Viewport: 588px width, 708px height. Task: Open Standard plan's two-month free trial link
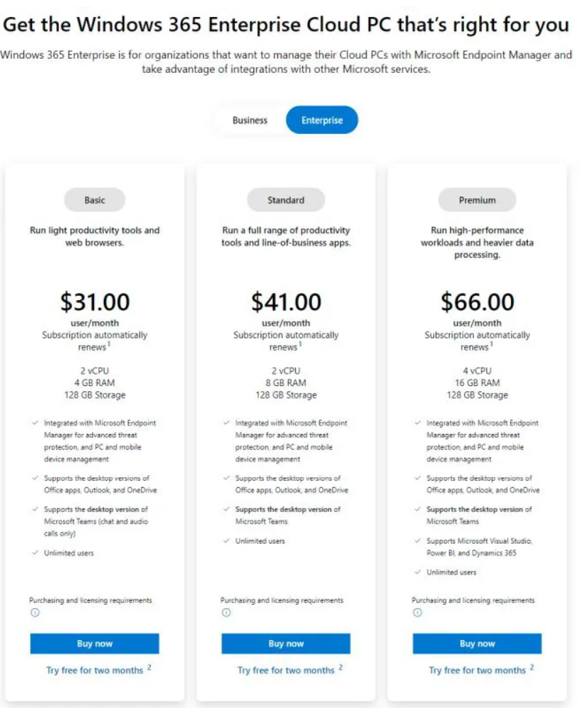point(286,670)
